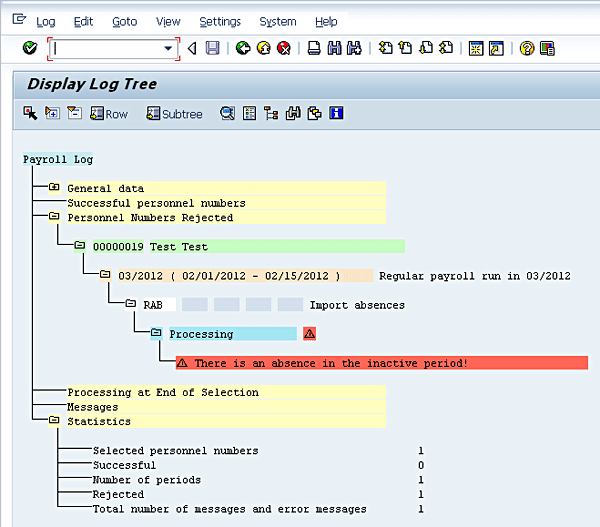The width and height of the screenshot is (600, 527).
Task: Click the blue Information icon
Action: [x=337, y=114]
